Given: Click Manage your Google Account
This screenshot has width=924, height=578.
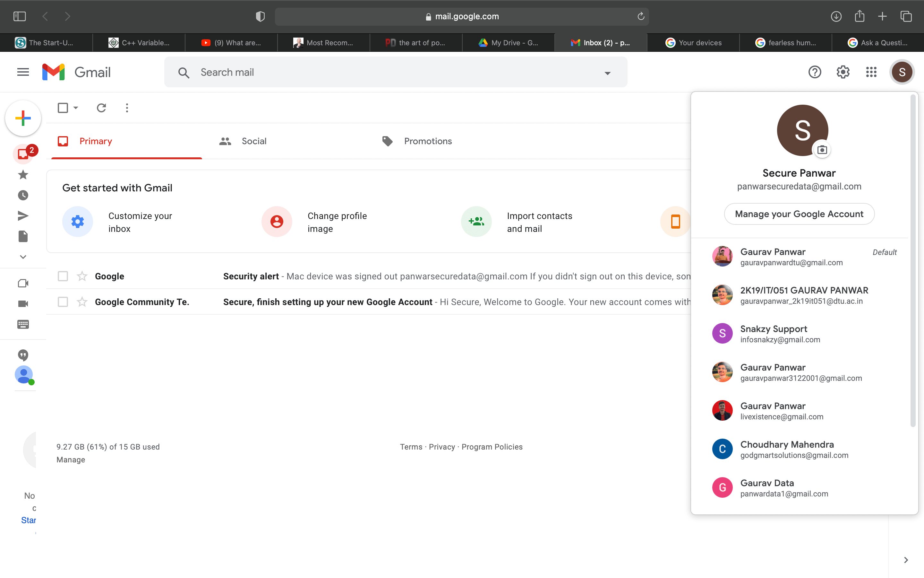Looking at the screenshot, I should point(799,214).
